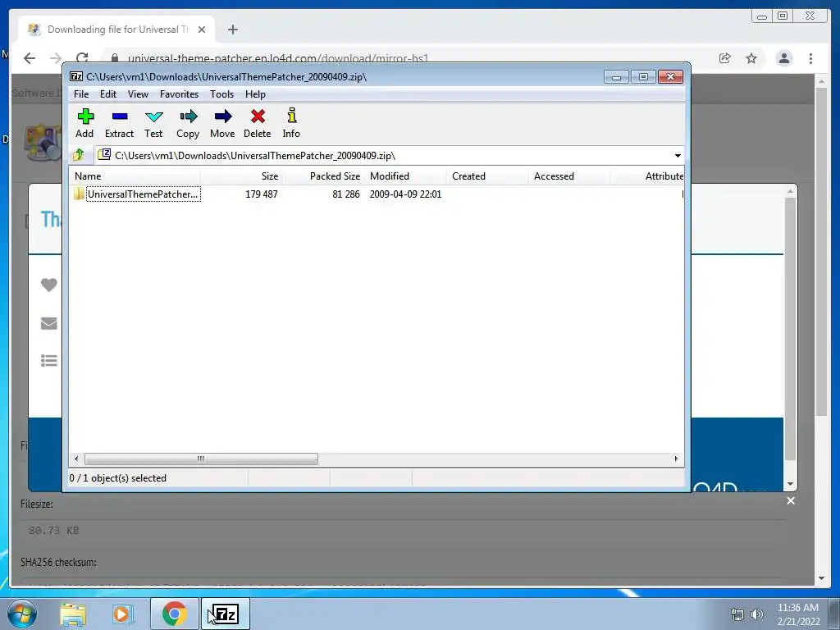Screen dimensions: 840x630
Task: Open the Edit menu
Action: (x=108, y=94)
